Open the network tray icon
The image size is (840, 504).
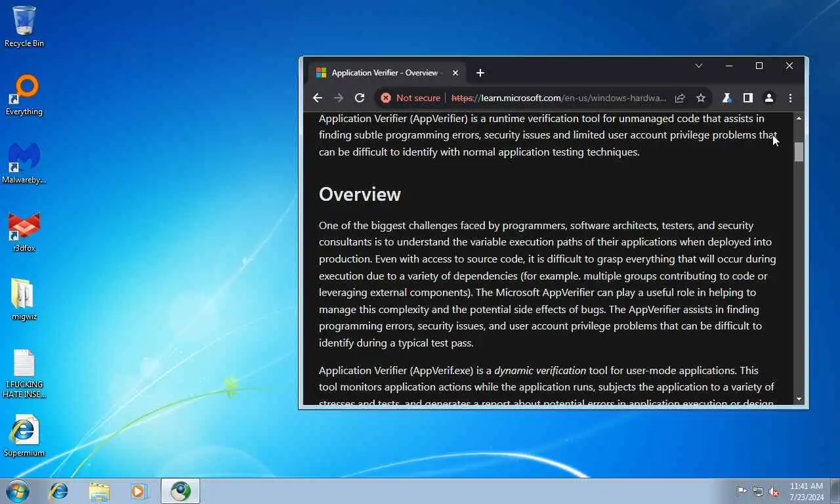coord(758,491)
